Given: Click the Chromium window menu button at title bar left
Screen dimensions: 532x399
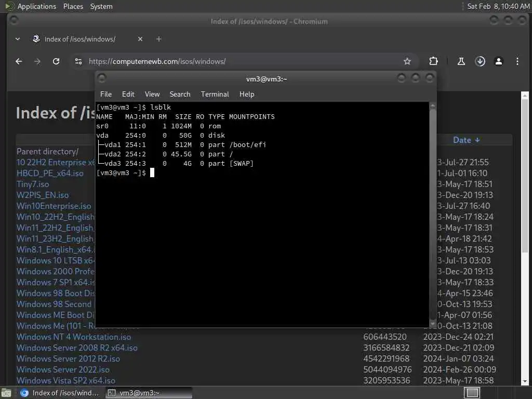Looking at the screenshot, I should pos(14,20).
